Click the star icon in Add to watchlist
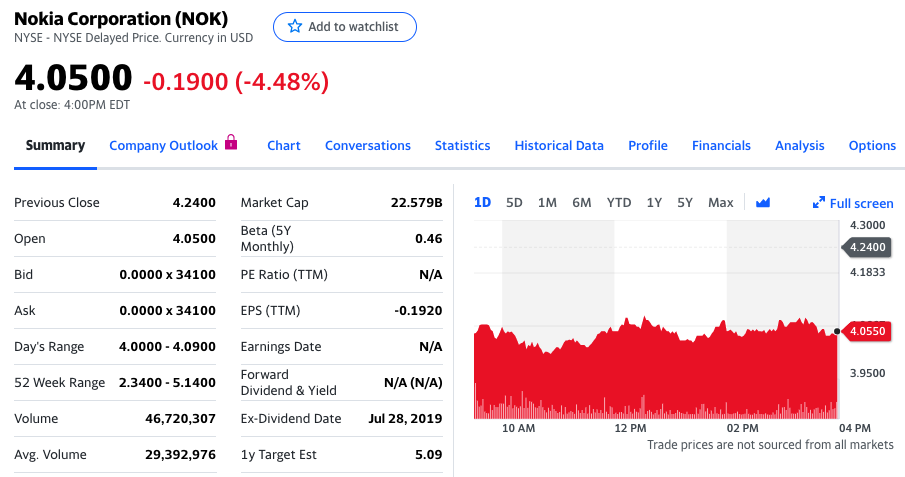The height and width of the screenshot is (477, 905). [x=294, y=26]
